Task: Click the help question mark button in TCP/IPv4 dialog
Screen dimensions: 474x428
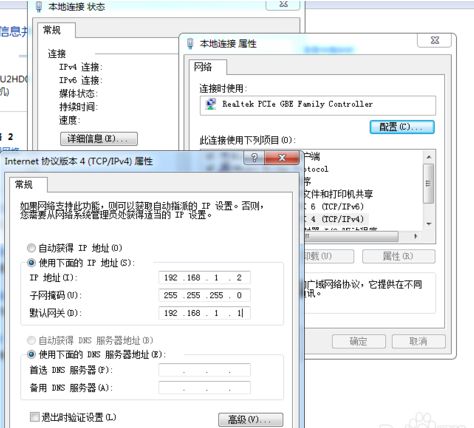Action: click(254, 157)
